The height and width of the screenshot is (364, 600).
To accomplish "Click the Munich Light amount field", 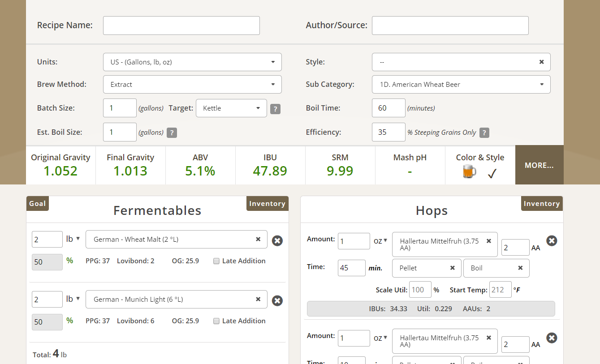I will pos(47,300).
